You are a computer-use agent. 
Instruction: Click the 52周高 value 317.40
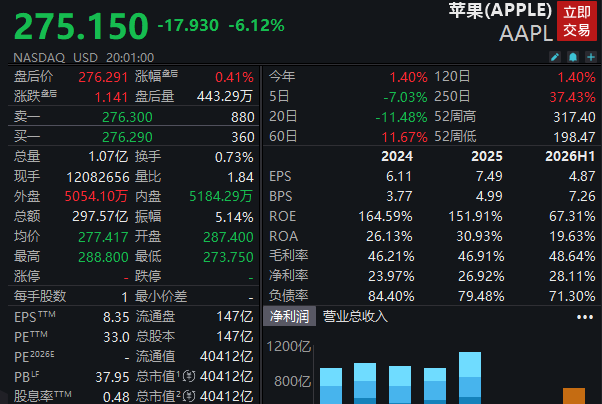click(x=574, y=117)
